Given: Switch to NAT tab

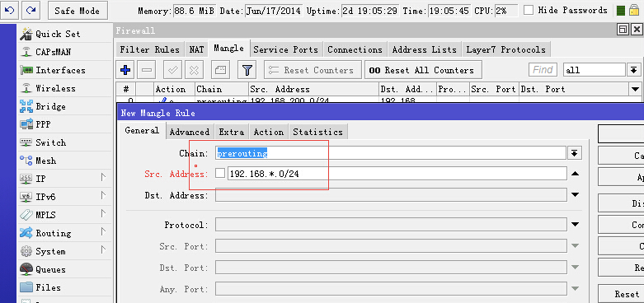Looking at the screenshot, I should coord(196,49).
